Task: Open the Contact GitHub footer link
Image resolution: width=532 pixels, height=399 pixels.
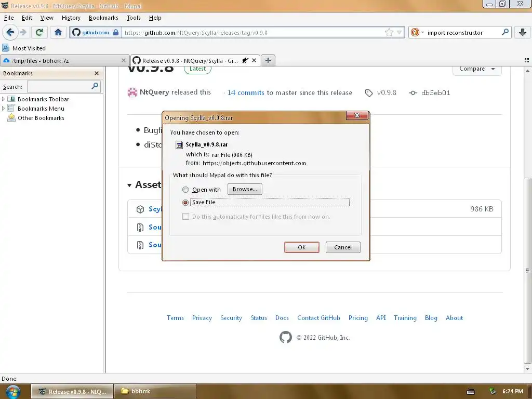Action: pyautogui.click(x=318, y=318)
